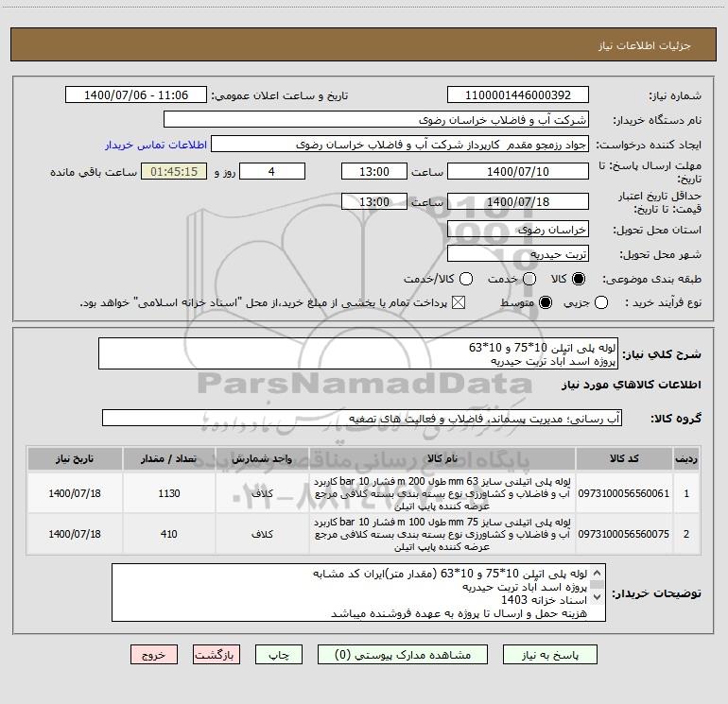Click the تاریخ نیاز column header
The height and width of the screenshot is (704, 728).
pyautogui.click(x=75, y=458)
